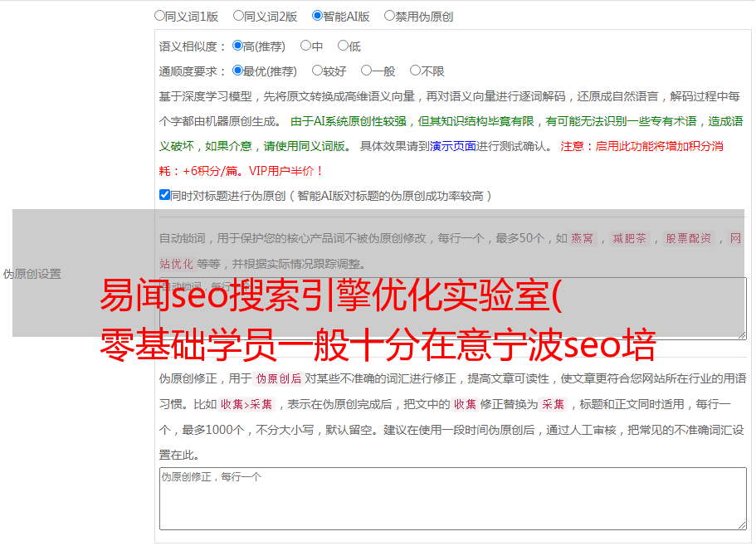Screen dimensions: 756x546
Task: Select the 同义词2版 radio option
Action: tap(238, 16)
